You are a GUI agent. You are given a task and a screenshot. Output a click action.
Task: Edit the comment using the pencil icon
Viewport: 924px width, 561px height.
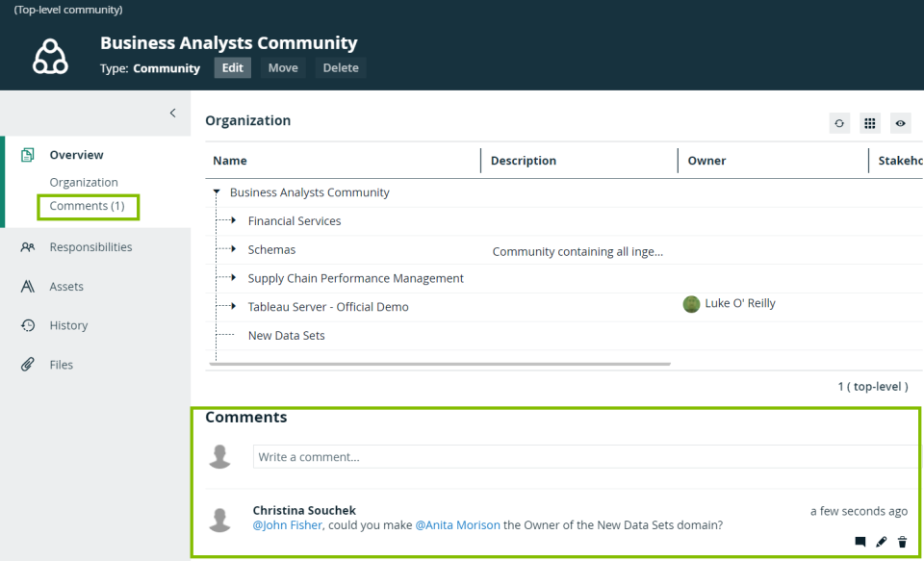coord(881,542)
